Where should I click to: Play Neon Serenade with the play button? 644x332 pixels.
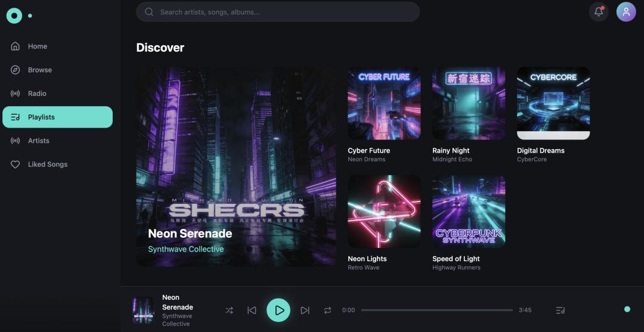278,311
